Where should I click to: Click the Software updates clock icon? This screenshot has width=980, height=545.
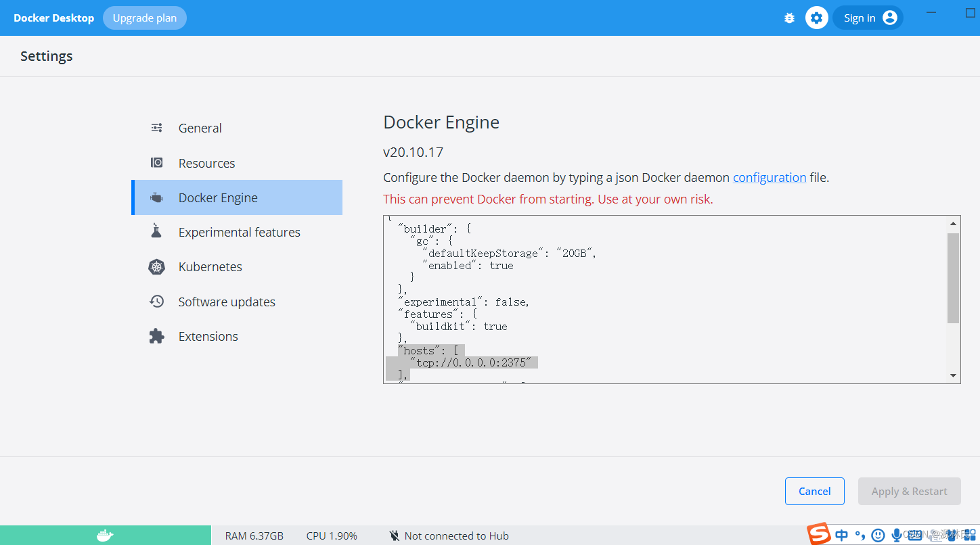point(157,302)
